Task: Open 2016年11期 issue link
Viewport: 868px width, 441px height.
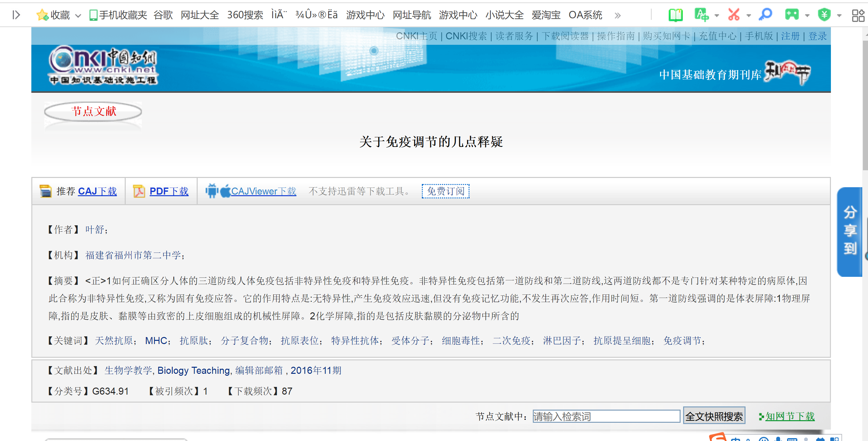Action: click(x=316, y=370)
